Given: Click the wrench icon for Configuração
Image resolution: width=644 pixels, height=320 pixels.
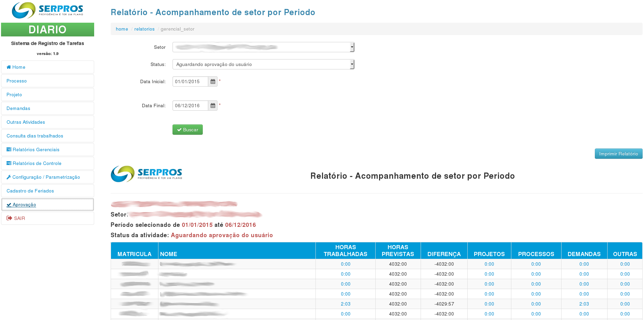Looking at the screenshot, I should pos(9,177).
